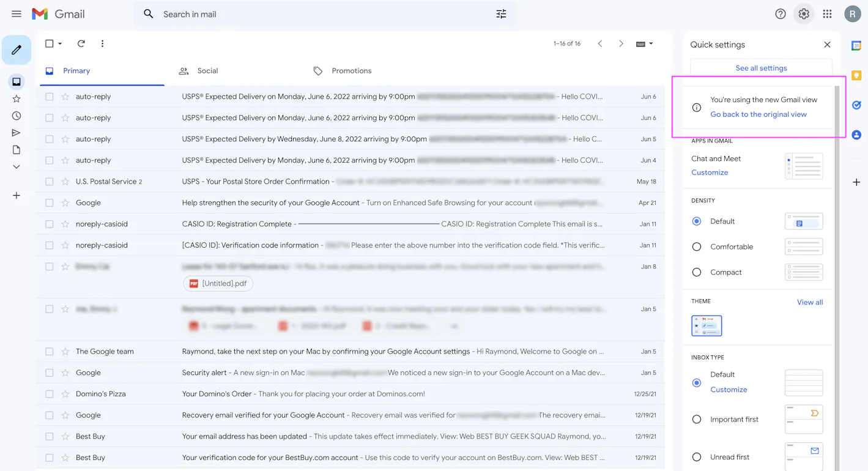The height and width of the screenshot is (471, 868).
Task: Click the Settings gear icon
Action: click(804, 14)
